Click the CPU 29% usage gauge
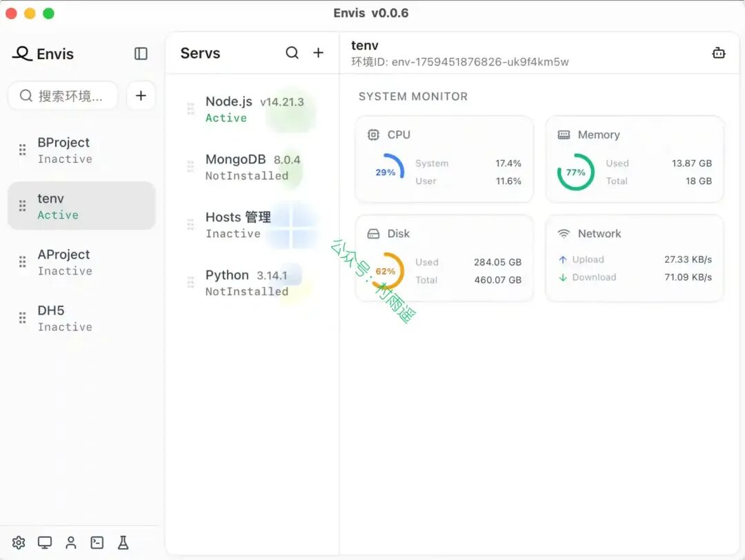The width and height of the screenshot is (745, 560). (x=386, y=172)
